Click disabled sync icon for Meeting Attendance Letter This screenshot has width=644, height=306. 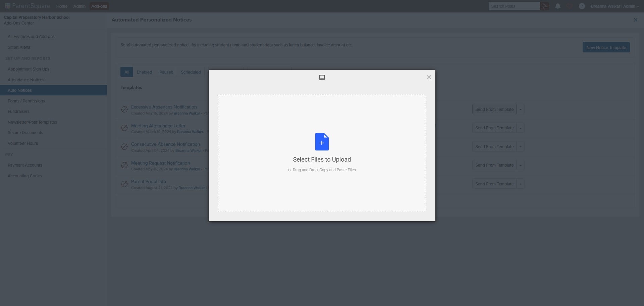pos(124,128)
